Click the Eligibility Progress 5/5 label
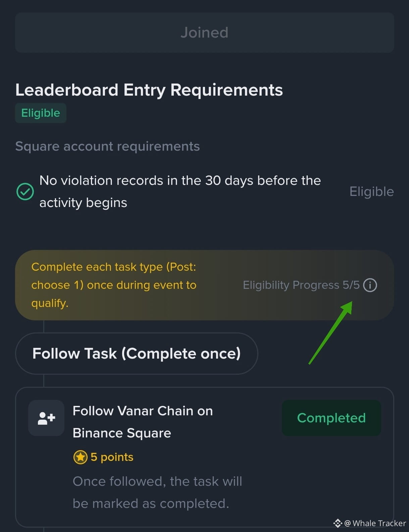409x532 pixels. 301,285
